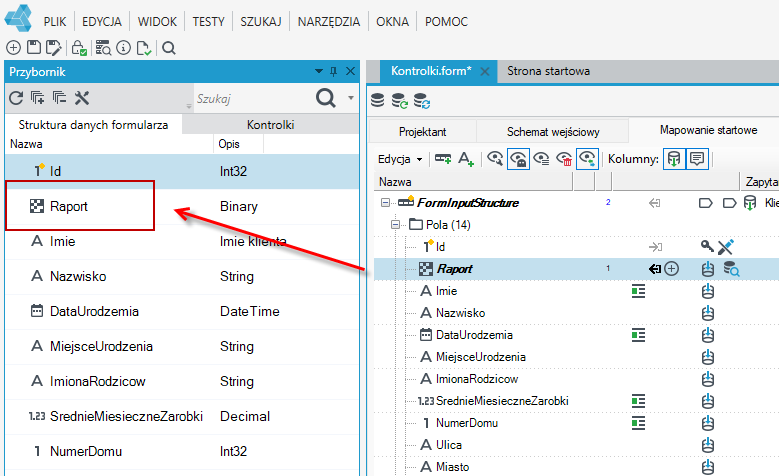Click the database with green refresh icon
779x476 pixels.
pyautogui.click(x=399, y=100)
